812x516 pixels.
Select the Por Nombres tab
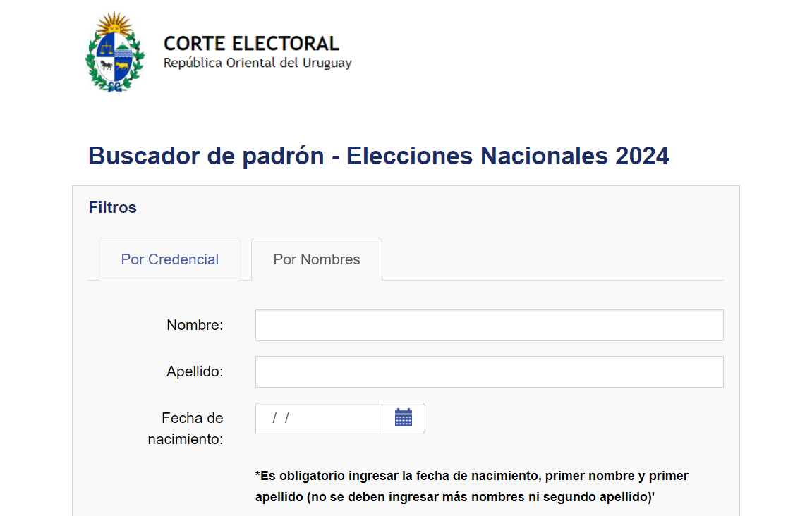[x=317, y=259]
